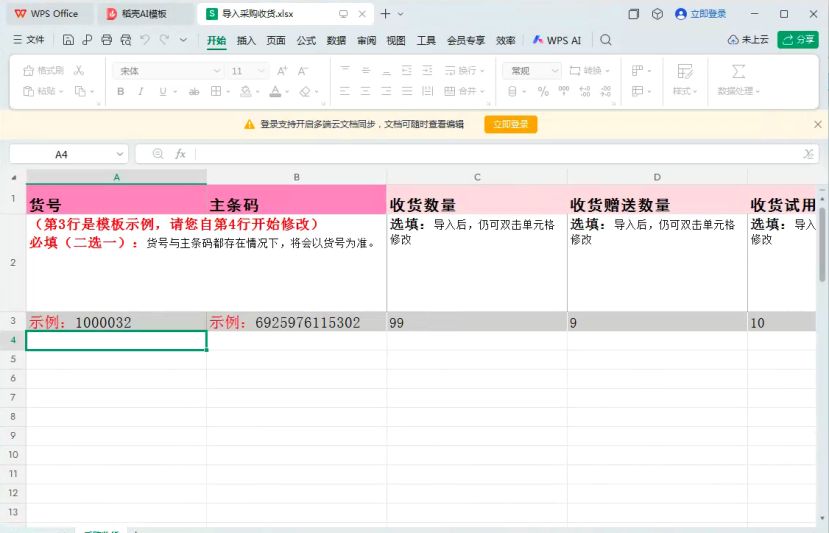The width and height of the screenshot is (829, 533).
Task: Click the Paste (粘贴) clipboard icon
Action: 28,91
